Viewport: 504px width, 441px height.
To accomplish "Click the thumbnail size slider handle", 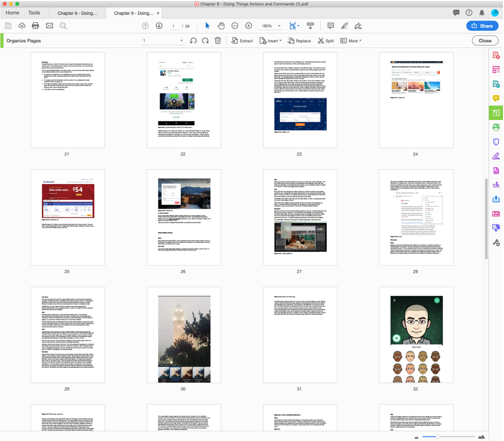I will coord(438,437).
